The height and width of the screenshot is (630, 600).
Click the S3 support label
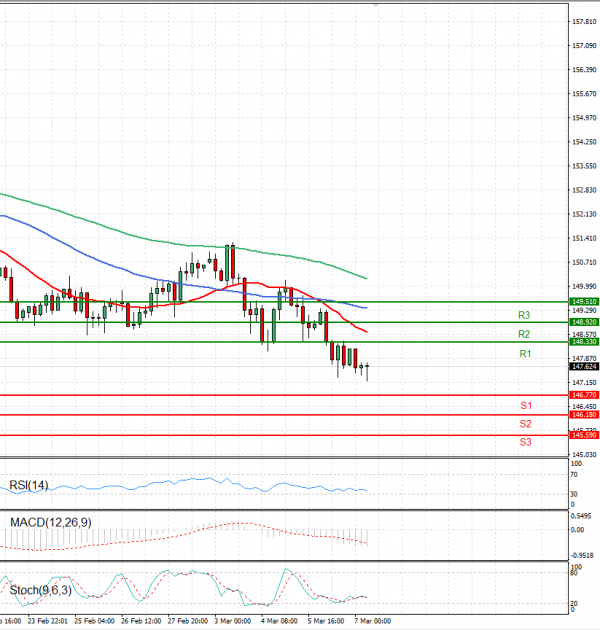[525, 442]
